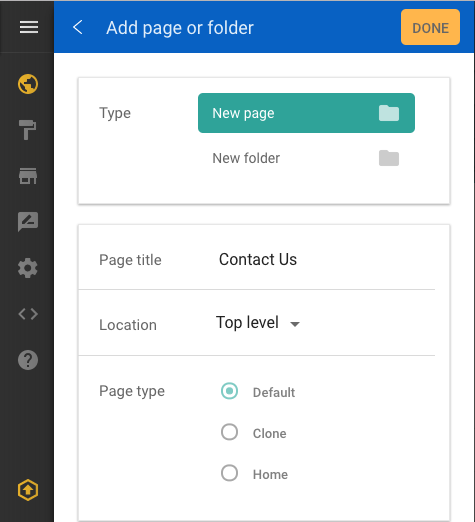This screenshot has width=475, height=522.
Task: Open the blog comment edit icon
Action: pos(28,222)
